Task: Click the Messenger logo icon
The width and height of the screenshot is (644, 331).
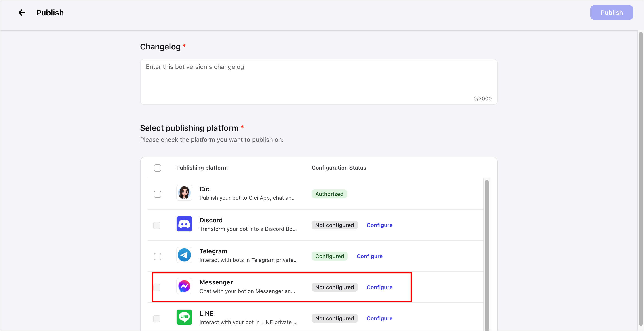Action: pos(184,286)
